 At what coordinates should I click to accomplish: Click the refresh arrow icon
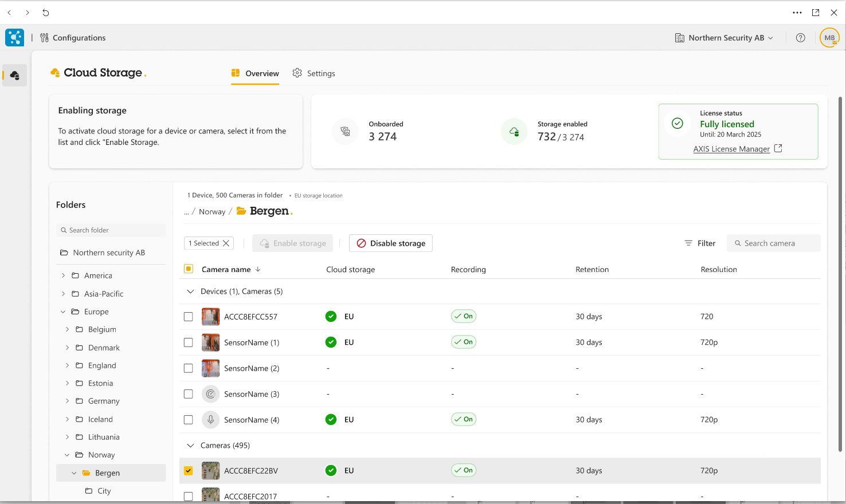point(46,12)
